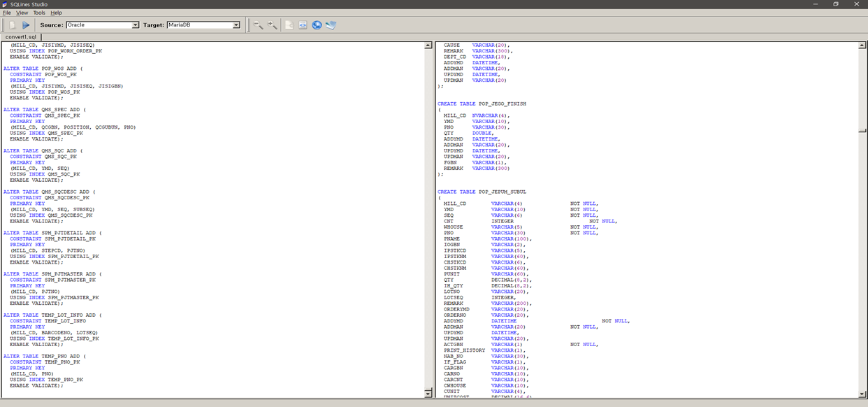Click the zoom out magnifier icon
868x407 pixels.
[258, 24]
